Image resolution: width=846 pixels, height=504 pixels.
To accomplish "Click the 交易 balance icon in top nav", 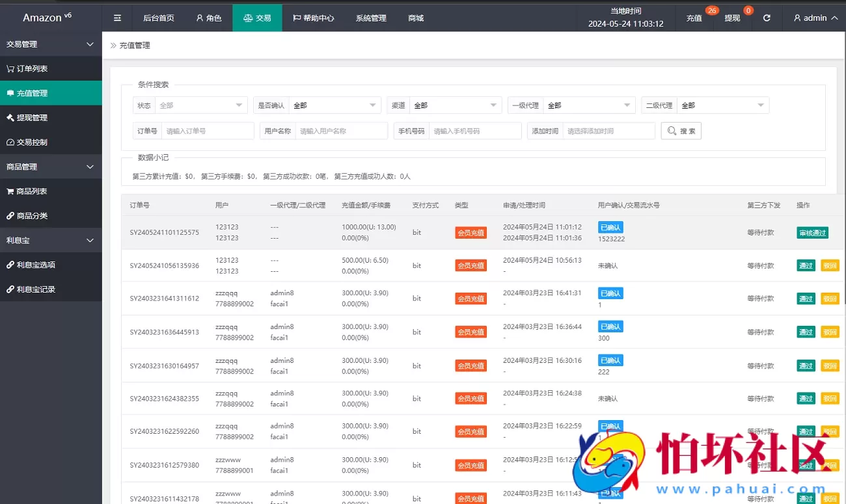I will [249, 18].
